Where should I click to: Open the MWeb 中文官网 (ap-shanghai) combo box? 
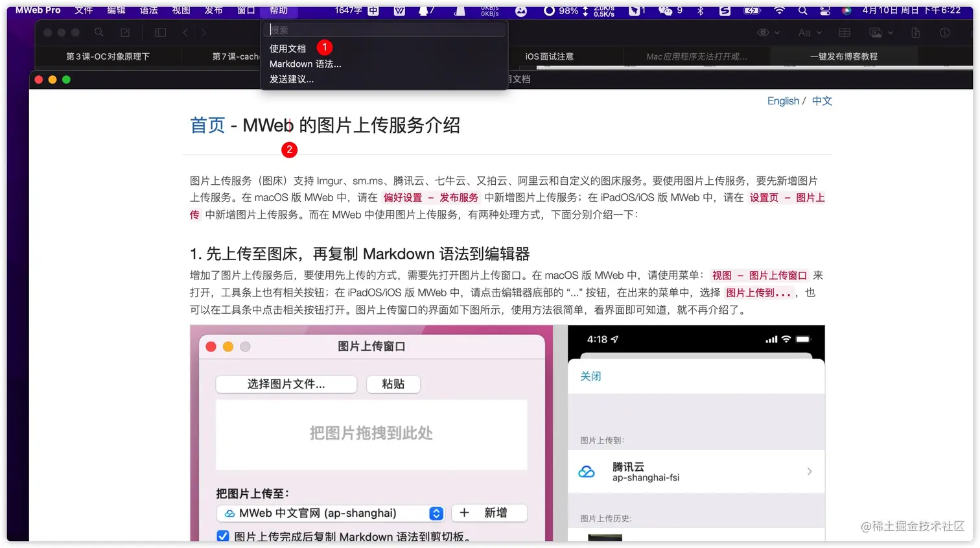point(331,513)
